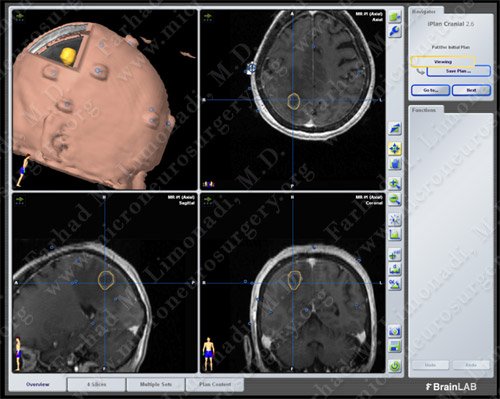The width and height of the screenshot is (500, 399).
Task: Click the Redo button
Action: click(471, 365)
